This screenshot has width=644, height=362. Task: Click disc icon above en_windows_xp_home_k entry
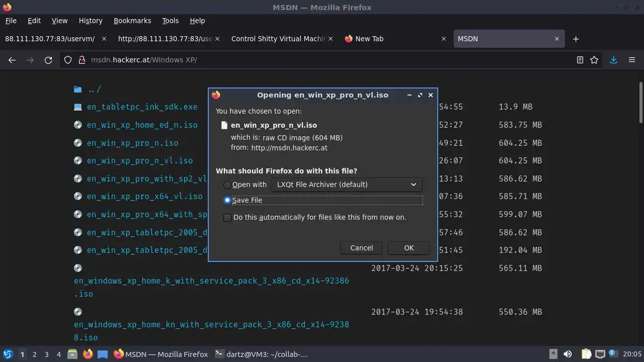click(77, 268)
